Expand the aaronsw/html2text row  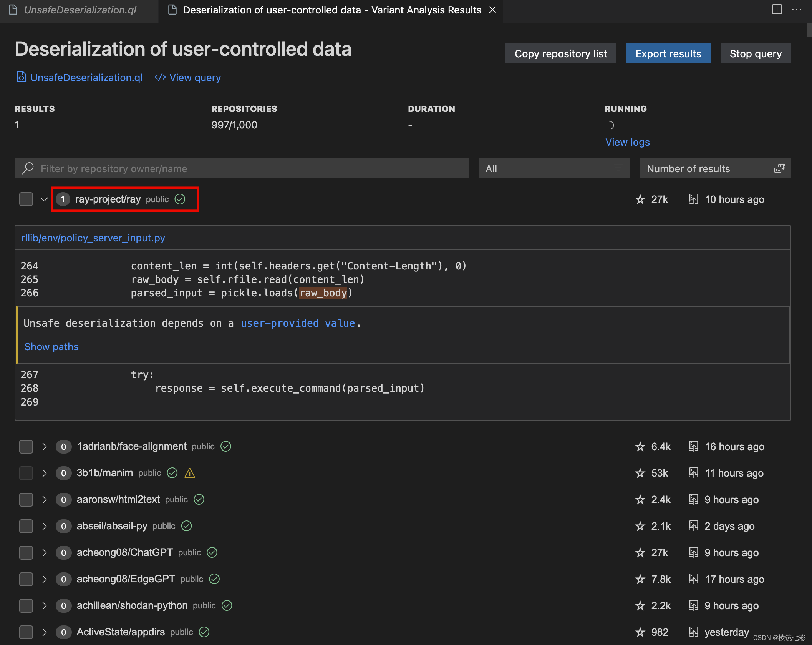pyautogui.click(x=44, y=499)
